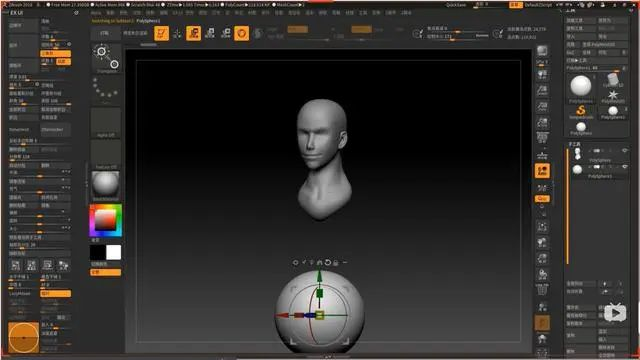
Task: Click the Zoom3D icon in right shelf
Action: pyautogui.click(x=542, y=258)
